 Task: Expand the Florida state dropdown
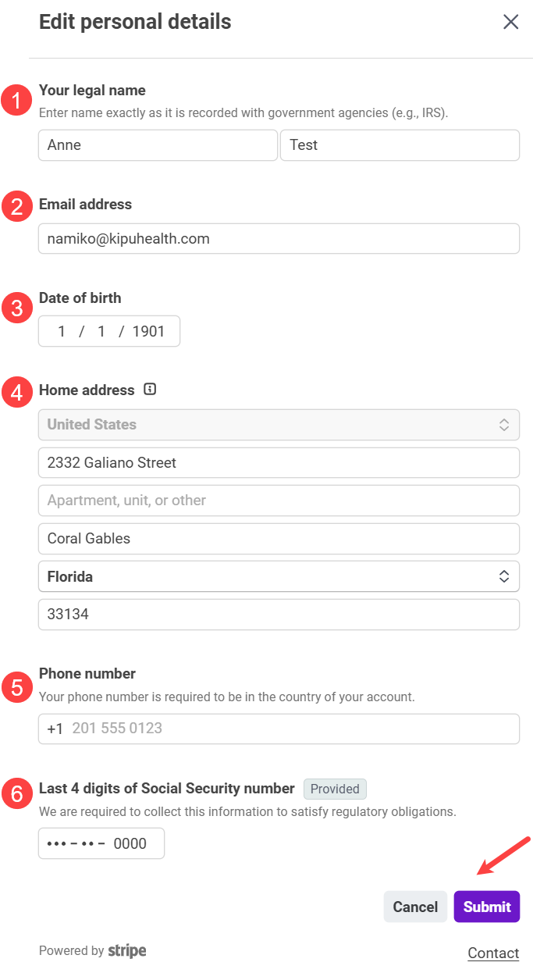(x=279, y=576)
